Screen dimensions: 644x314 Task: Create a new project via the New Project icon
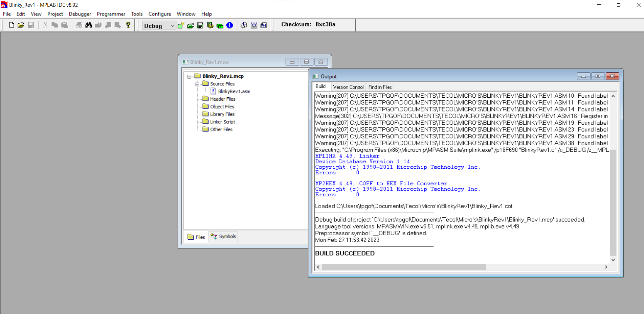point(180,25)
